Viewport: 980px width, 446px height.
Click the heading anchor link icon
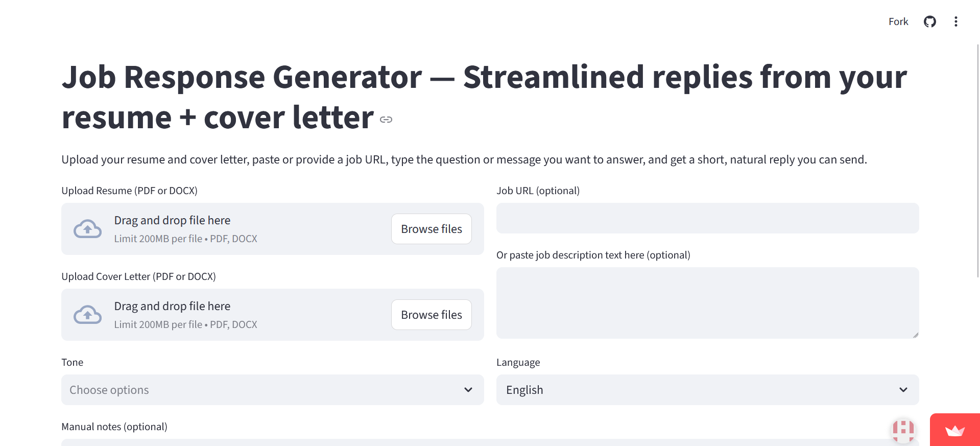[386, 120]
